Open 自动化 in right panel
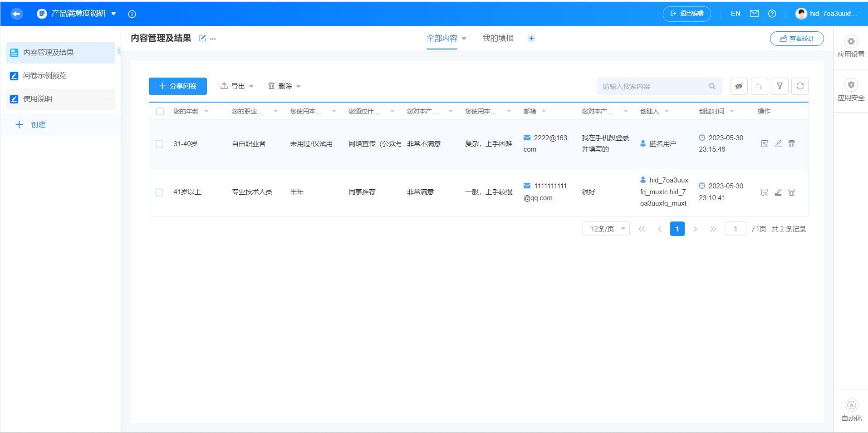Screen dimensions: 868x433 851,411
